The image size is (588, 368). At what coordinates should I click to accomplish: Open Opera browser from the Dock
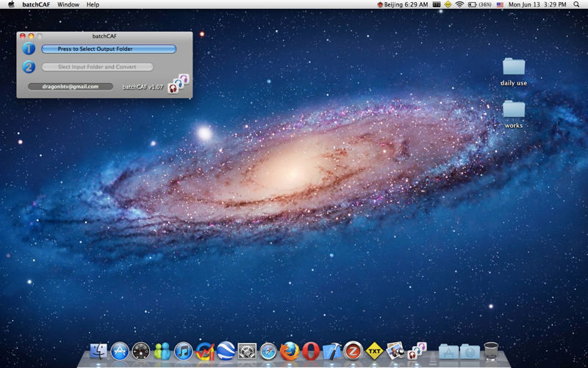coord(311,352)
